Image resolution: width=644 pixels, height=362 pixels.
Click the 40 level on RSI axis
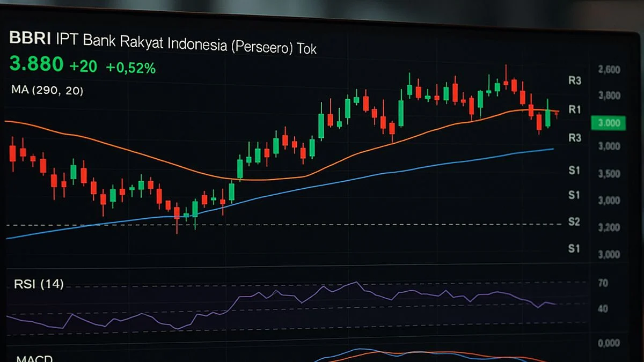tap(603, 309)
